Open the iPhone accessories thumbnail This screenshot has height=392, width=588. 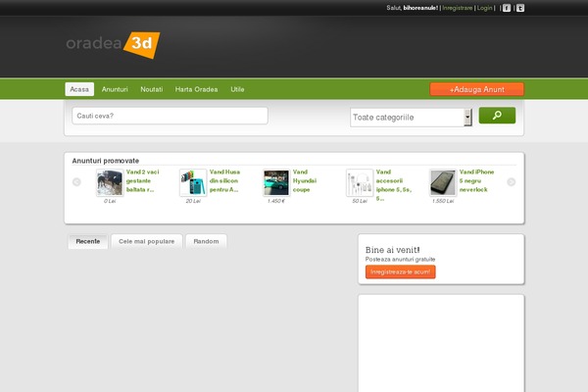click(360, 182)
